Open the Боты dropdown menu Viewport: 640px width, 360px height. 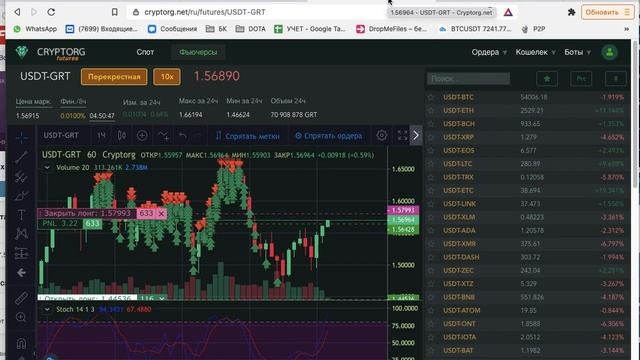tap(577, 52)
